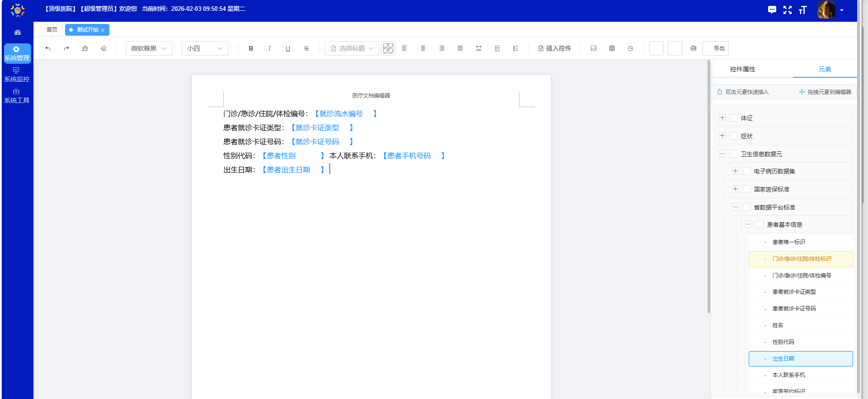Click the eraser clear-format icon
868x399 pixels.
pos(104,48)
